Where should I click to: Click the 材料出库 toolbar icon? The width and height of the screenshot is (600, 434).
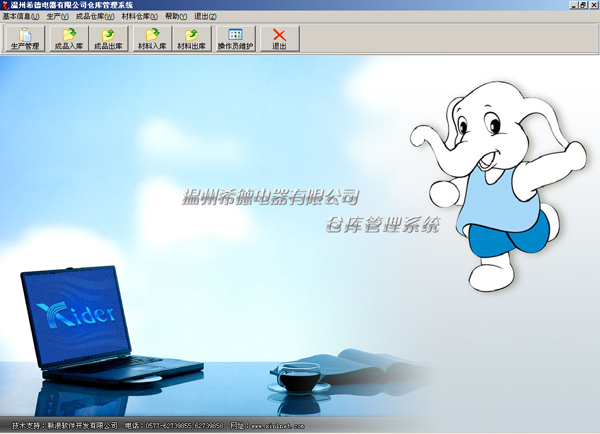(x=191, y=39)
